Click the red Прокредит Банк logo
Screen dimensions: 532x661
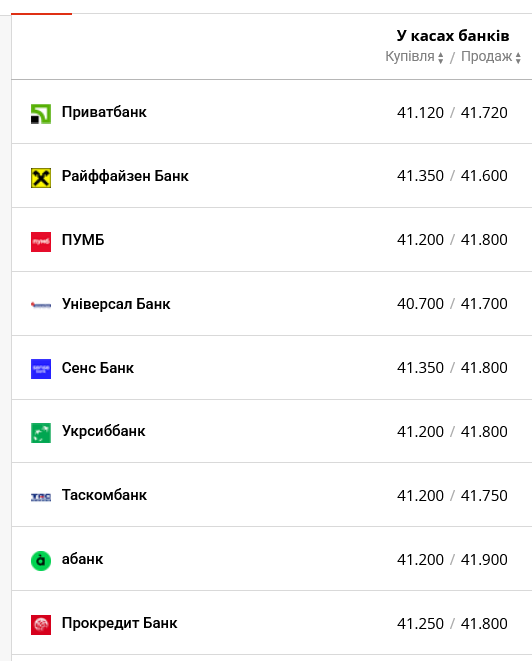click(41, 625)
